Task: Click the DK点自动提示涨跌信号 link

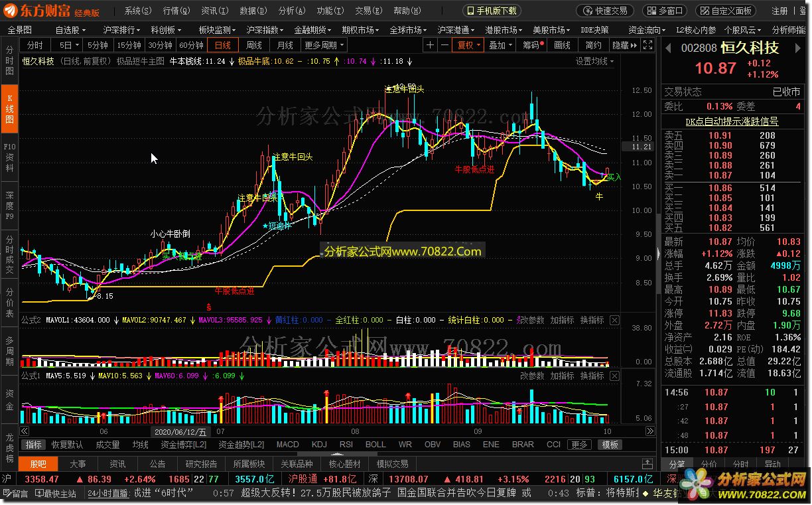Action: click(732, 121)
